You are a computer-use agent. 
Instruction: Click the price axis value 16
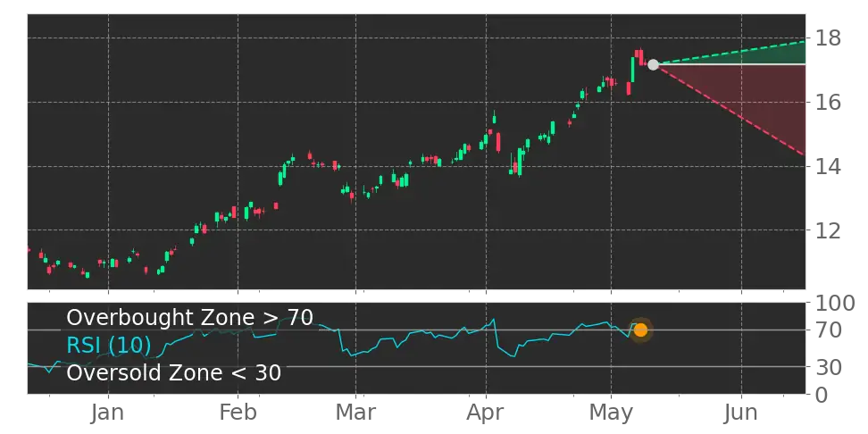click(828, 103)
